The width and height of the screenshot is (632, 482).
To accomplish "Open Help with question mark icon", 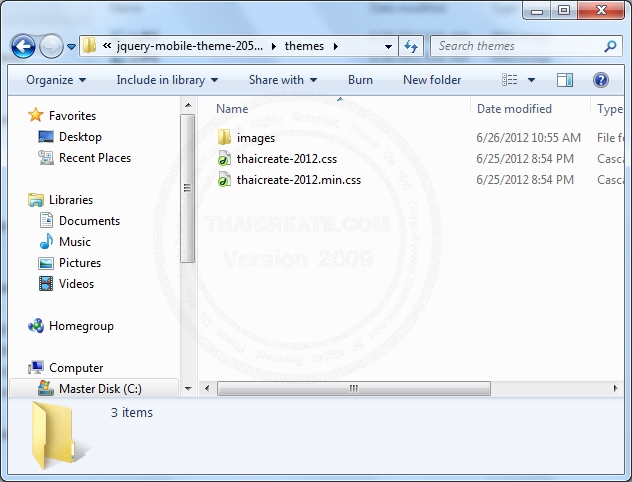I will 601,80.
